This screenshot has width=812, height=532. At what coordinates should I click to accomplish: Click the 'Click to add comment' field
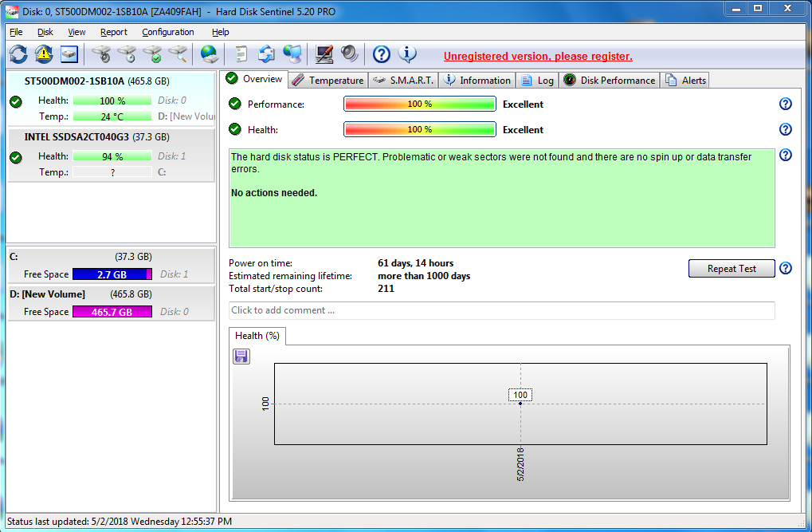coord(501,310)
